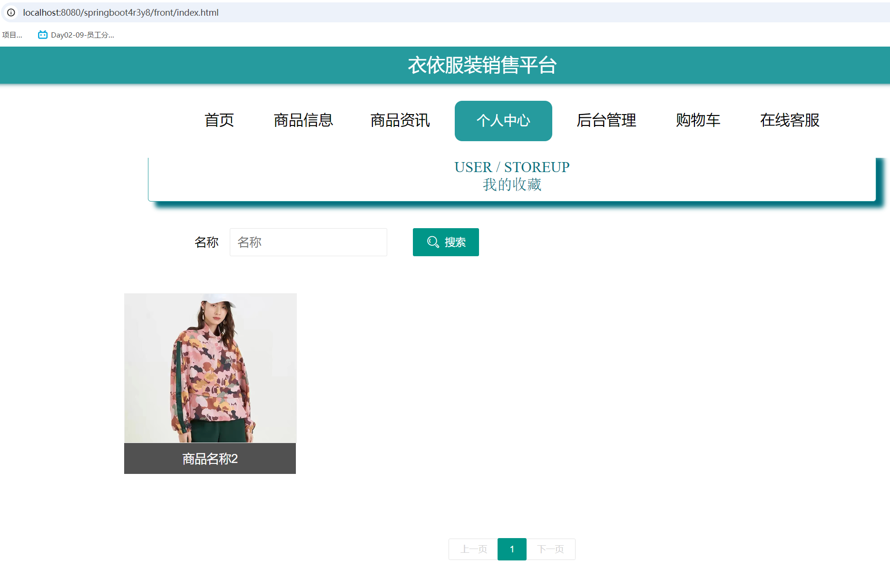890x588 pixels.
Task: Open the 项目 bookmark on the bookmarks bar
Action: click(x=12, y=35)
